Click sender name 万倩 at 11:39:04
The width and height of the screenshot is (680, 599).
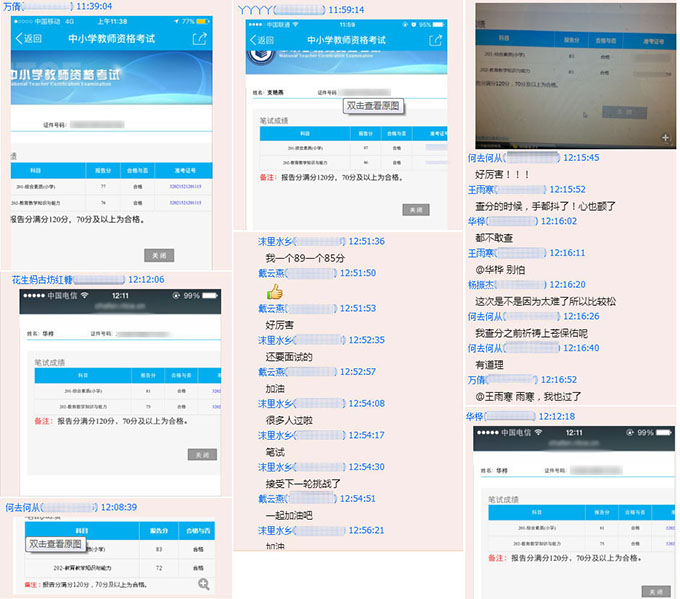pos(12,7)
